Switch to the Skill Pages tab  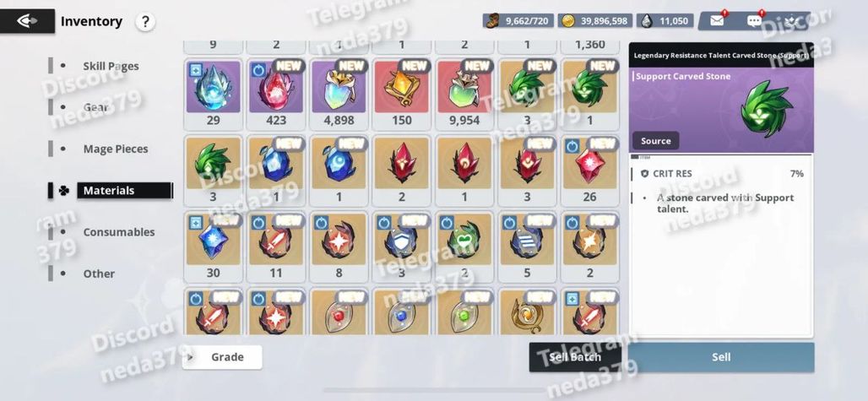111,66
